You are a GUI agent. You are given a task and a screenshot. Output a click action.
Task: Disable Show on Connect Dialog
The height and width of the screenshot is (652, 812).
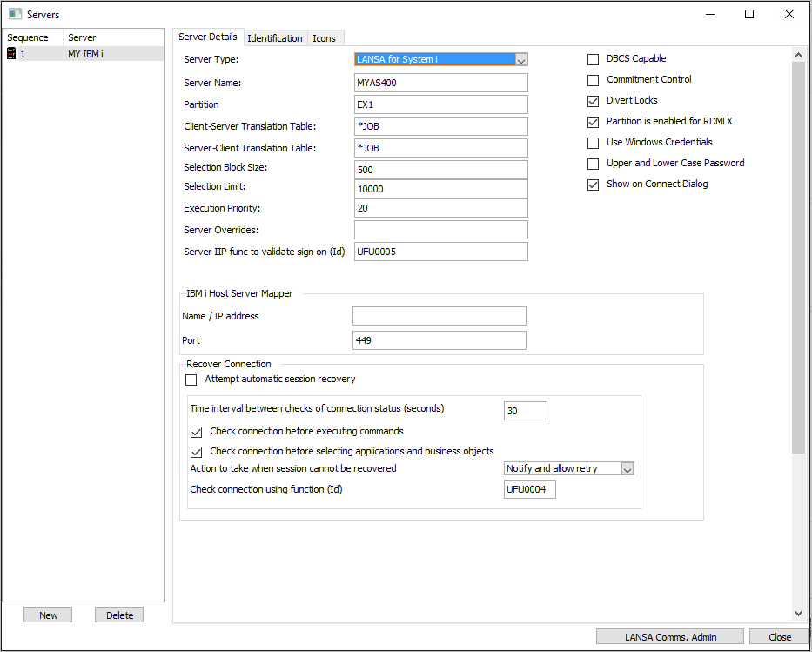coord(594,185)
